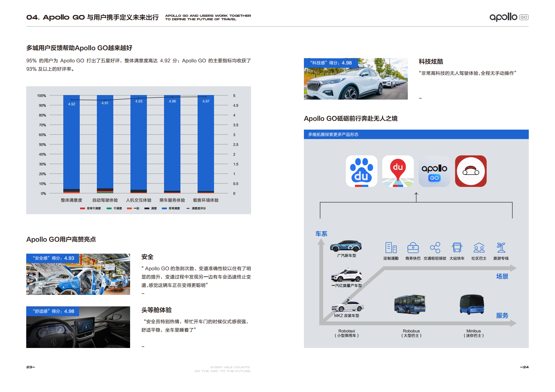Screen dimensions: 555x392
Task: Click the 交通枢纽接驳 node icon
Action: [x=435, y=247]
